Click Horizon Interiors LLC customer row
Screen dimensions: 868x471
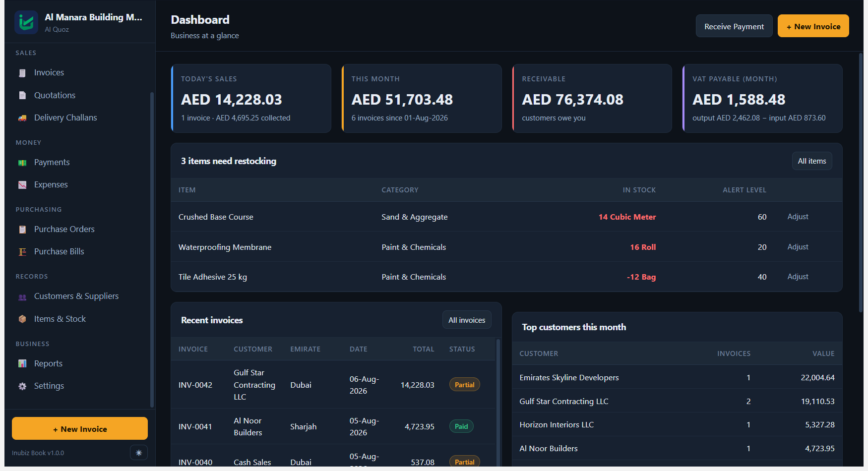coord(677,424)
